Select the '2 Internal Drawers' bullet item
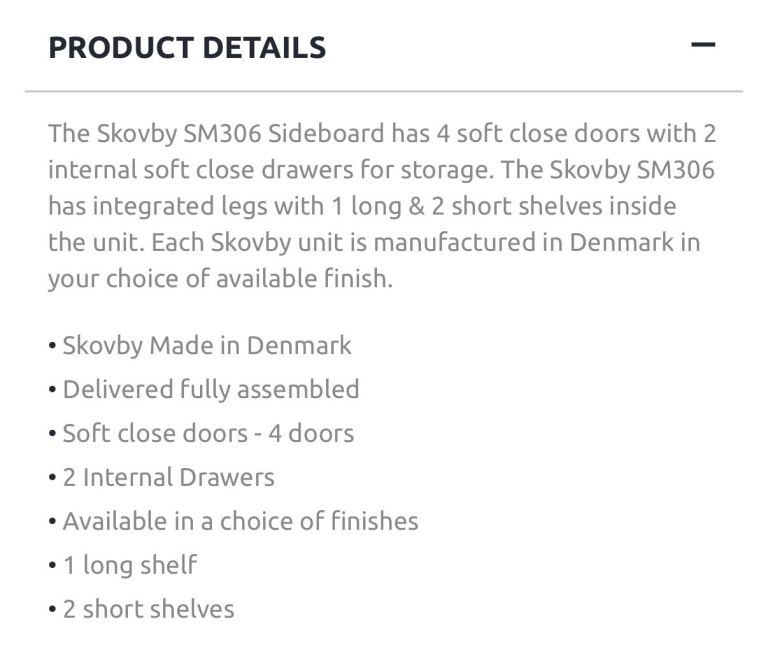This screenshot has height=647, width=768. click(x=168, y=477)
